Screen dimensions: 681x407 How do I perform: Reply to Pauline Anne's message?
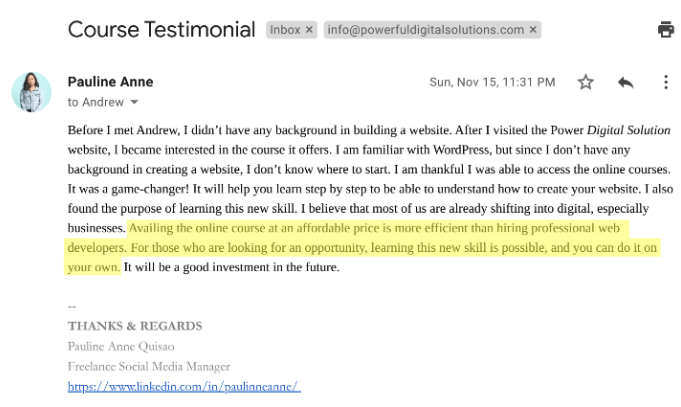point(626,82)
